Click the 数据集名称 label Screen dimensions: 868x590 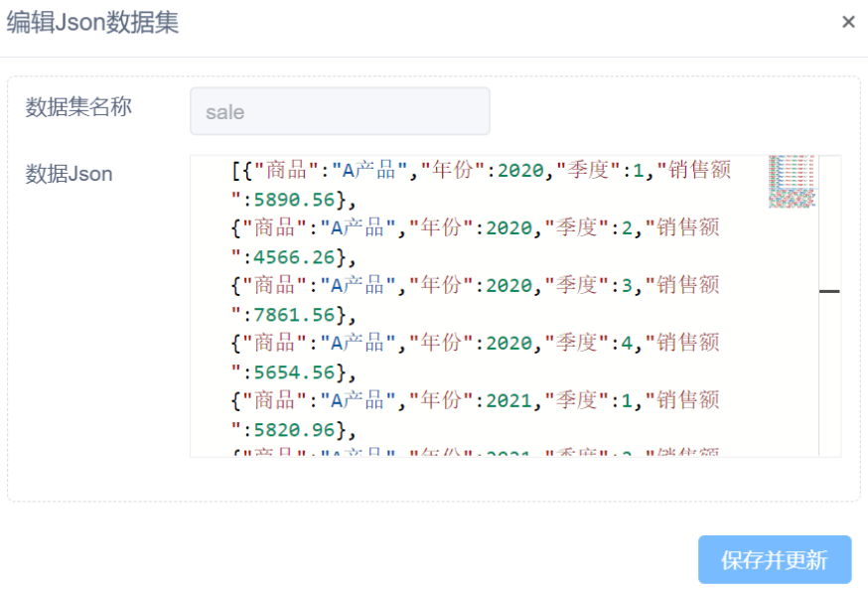78,107
